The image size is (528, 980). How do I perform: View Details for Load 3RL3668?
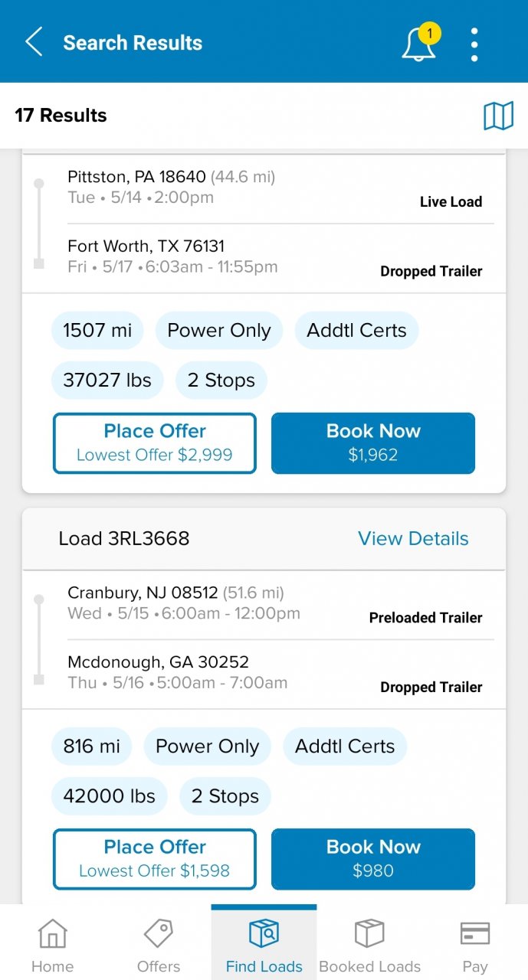pos(413,539)
